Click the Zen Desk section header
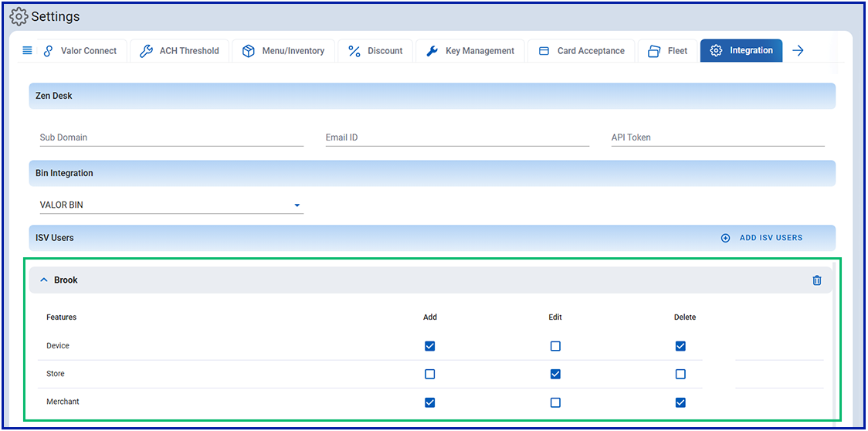Viewport: 868px width, 431px height. click(432, 96)
